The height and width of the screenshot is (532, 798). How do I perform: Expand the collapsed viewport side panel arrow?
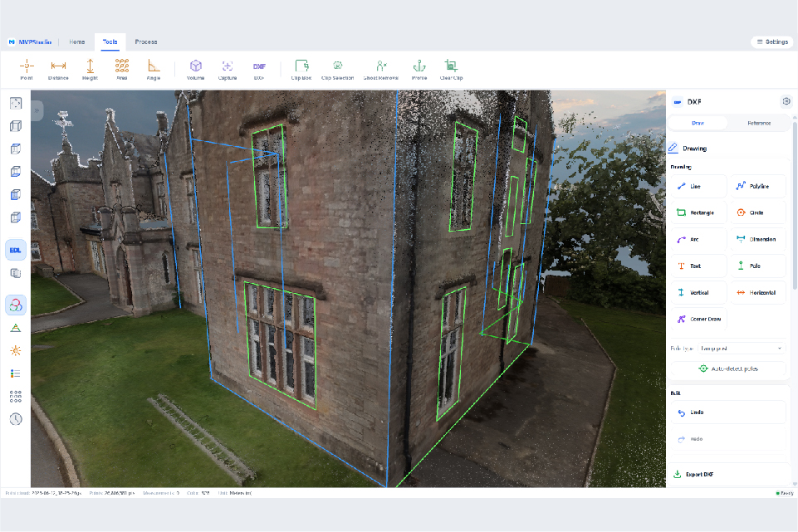[37, 110]
